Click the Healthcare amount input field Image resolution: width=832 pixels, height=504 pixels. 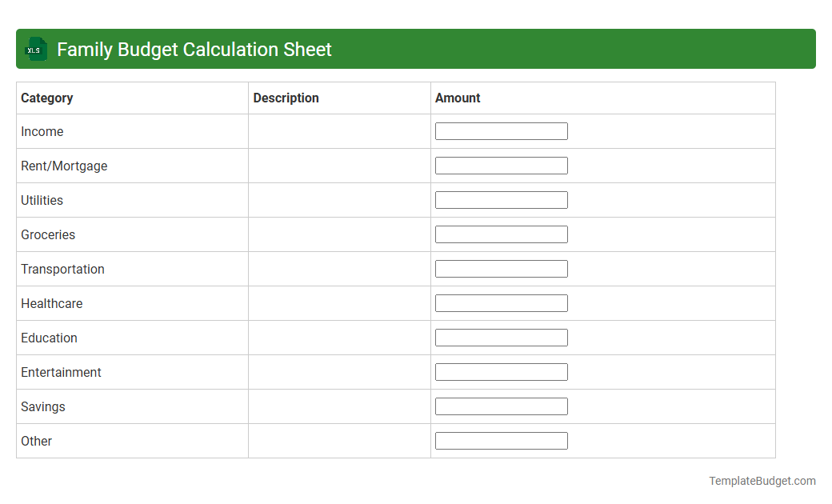click(501, 302)
